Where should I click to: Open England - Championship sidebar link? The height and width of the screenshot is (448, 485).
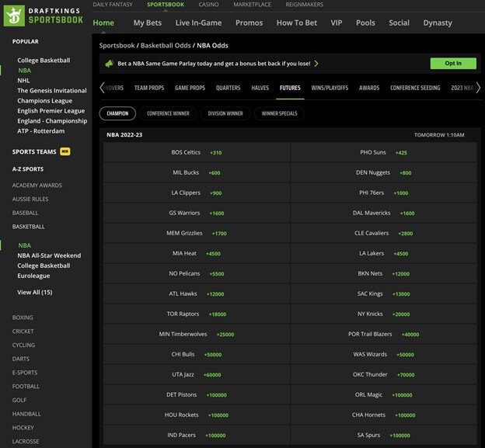click(x=52, y=121)
